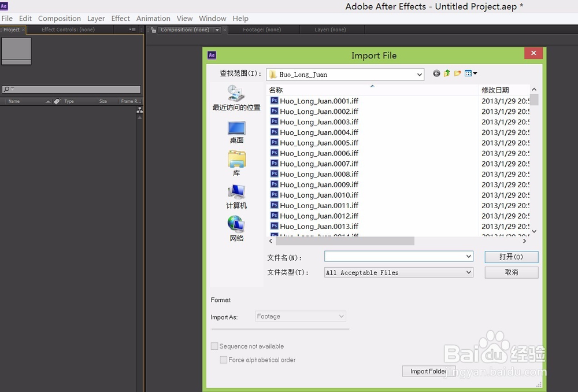Viewport: 578px width, 392px height.
Task: Click the search magnifier in Project panel
Action: (x=6, y=89)
